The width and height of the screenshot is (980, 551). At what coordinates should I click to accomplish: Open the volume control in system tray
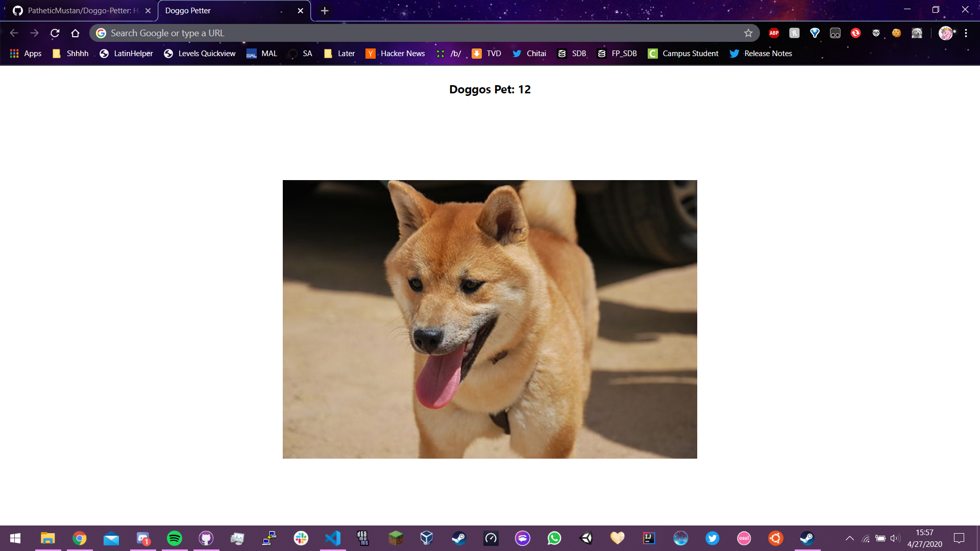click(x=895, y=538)
